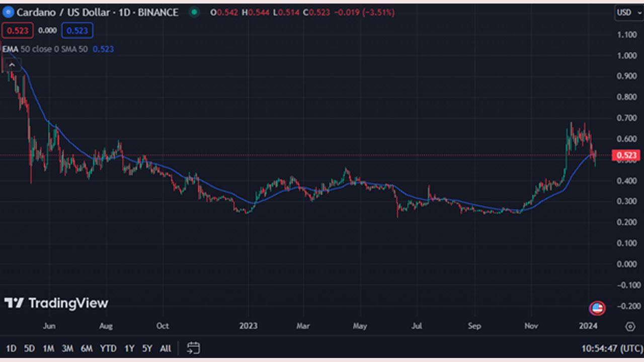
Task: Click the Nov label on time axis
Action: pos(531,326)
